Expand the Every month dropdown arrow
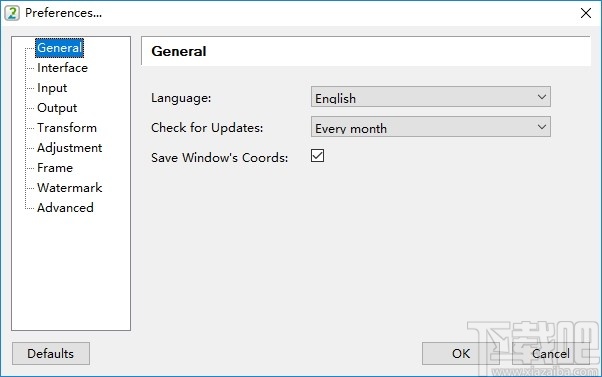 [542, 127]
